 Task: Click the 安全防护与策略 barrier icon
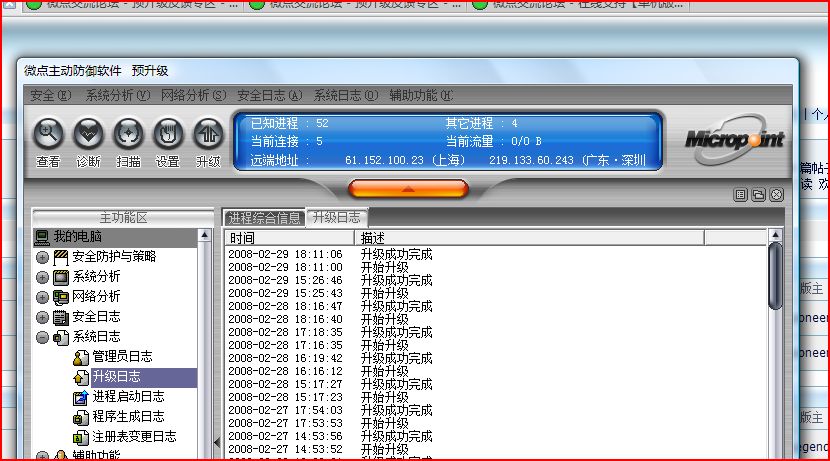61,258
